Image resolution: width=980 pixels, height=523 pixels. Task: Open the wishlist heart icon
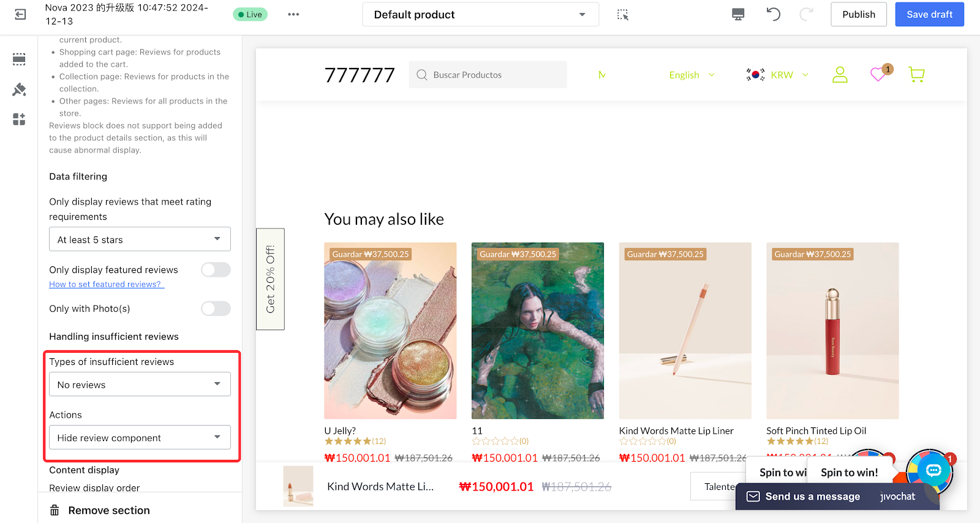(878, 75)
